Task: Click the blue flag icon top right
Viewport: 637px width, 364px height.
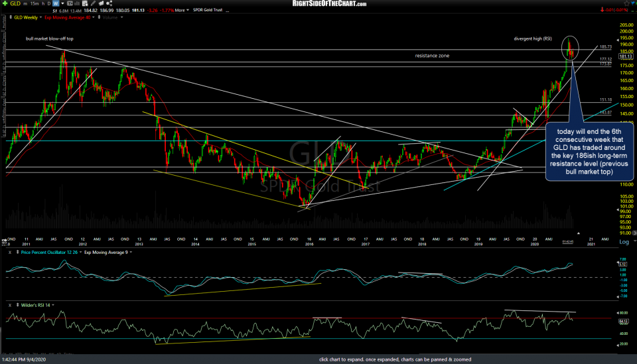Action: (x=633, y=3)
